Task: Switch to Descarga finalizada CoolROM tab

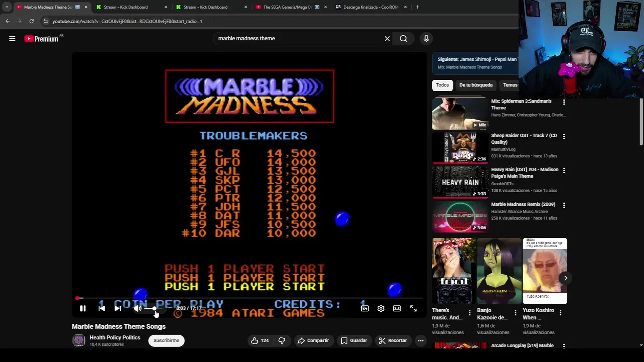Action: pyautogui.click(x=370, y=7)
